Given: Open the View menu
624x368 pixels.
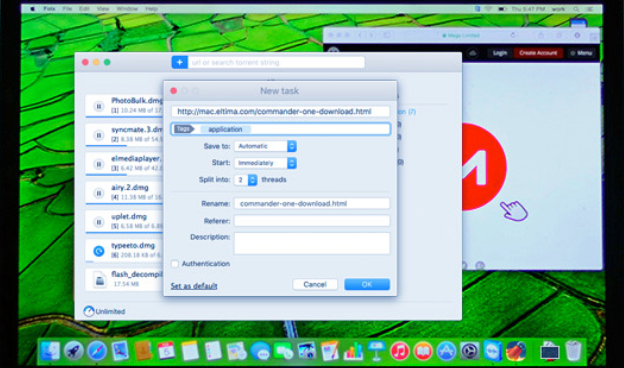Looking at the screenshot, I should point(103,9).
